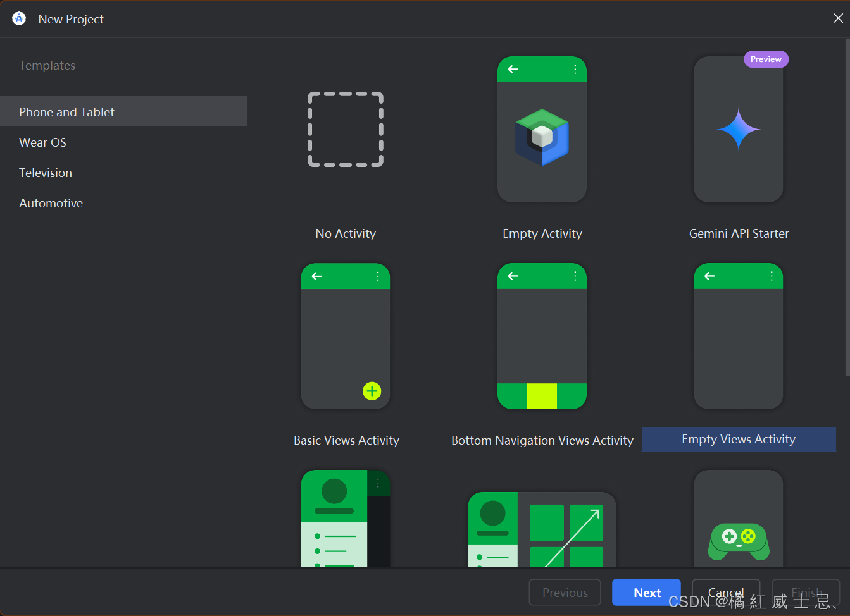Choose the Empty Activity Compose cube template
850x616 pixels.
click(x=542, y=130)
